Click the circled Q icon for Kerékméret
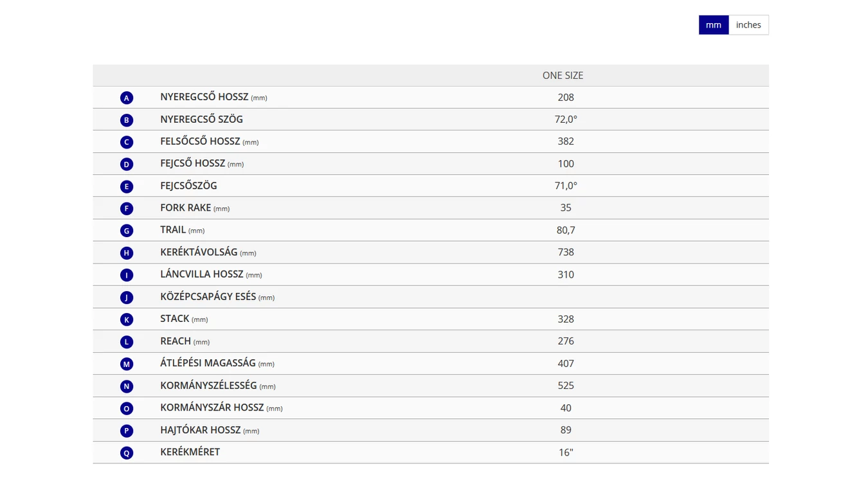This screenshot has width=868, height=482. tap(127, 453)
